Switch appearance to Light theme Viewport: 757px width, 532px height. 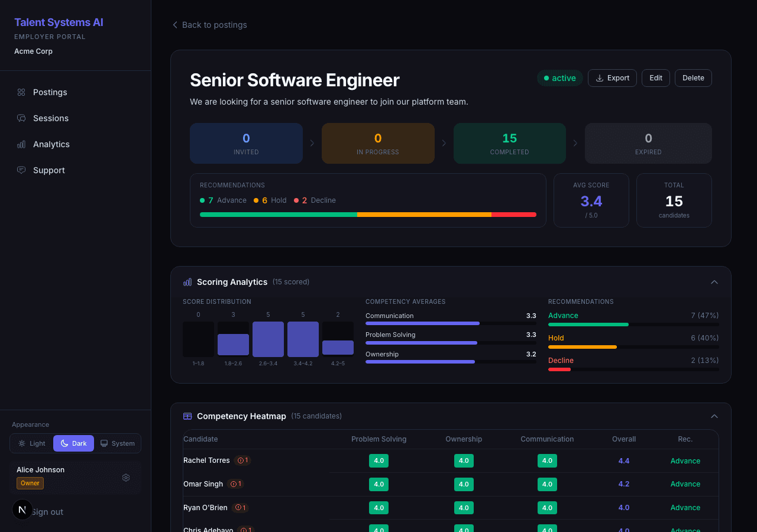[32, 443]
